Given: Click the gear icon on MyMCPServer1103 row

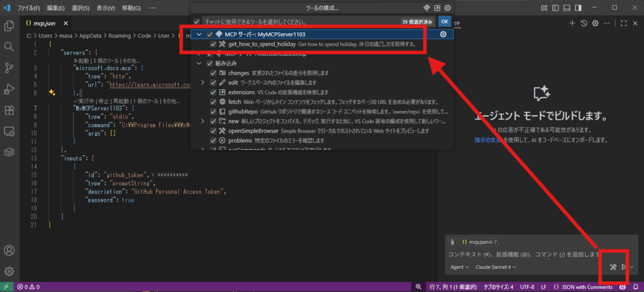Looking at the screenshot, I should (x=443, y=34).
